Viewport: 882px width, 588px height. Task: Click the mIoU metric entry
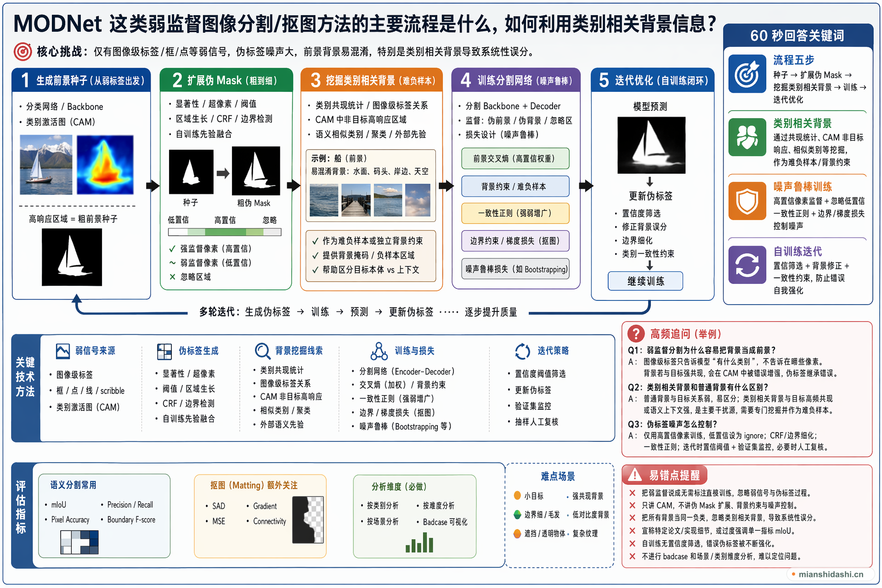tap(58, 504)
